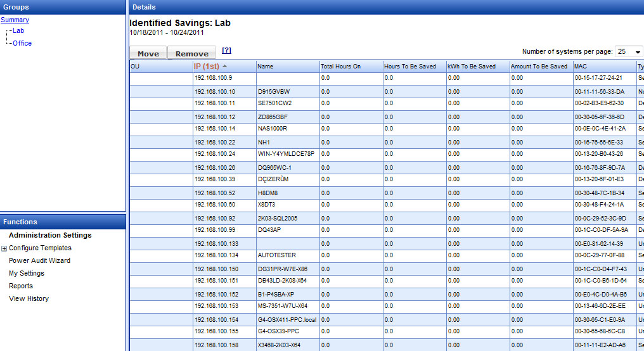Viewport: 644px width, 351px height.
Task: Click the Move button
Action: coord(148,54)
